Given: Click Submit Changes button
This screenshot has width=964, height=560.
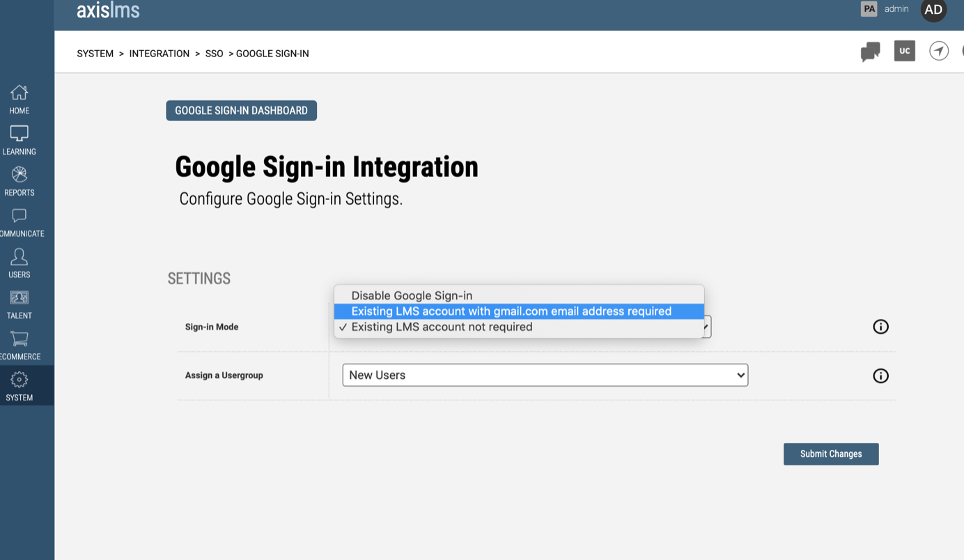Looking at the screenshot, I should click(x=831, y=454).
